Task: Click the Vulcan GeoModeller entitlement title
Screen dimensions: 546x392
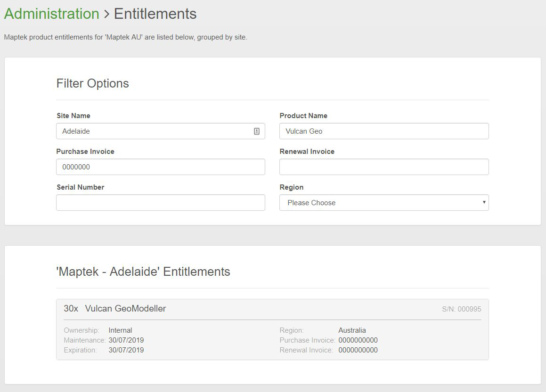Action: tap(125, 309)
